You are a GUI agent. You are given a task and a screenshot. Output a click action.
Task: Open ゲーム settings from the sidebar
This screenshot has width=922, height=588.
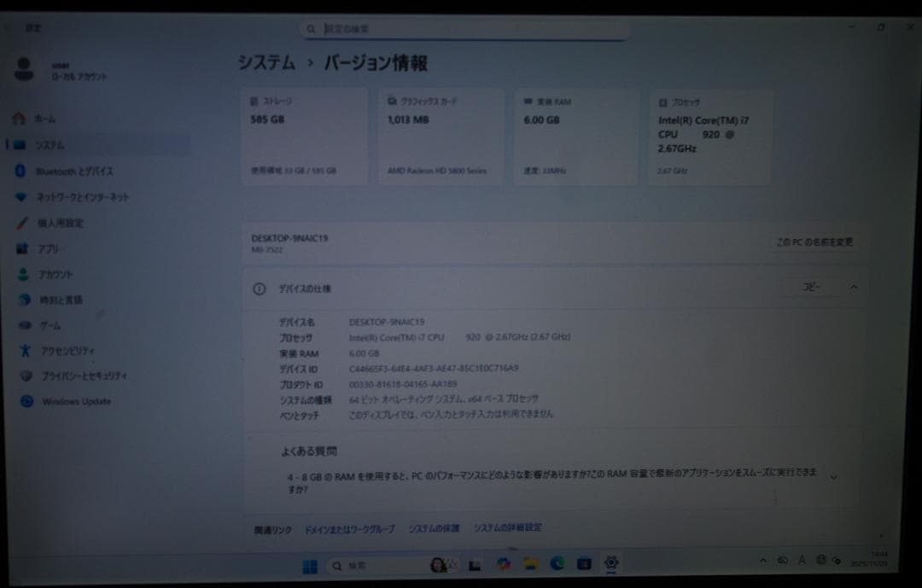51,325
